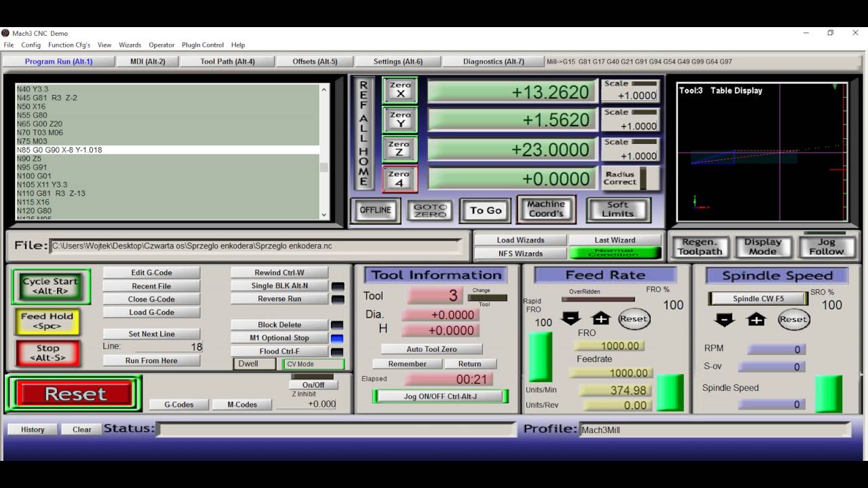Switch to Offsets (Alt-5) tab

tap(315, 62)
